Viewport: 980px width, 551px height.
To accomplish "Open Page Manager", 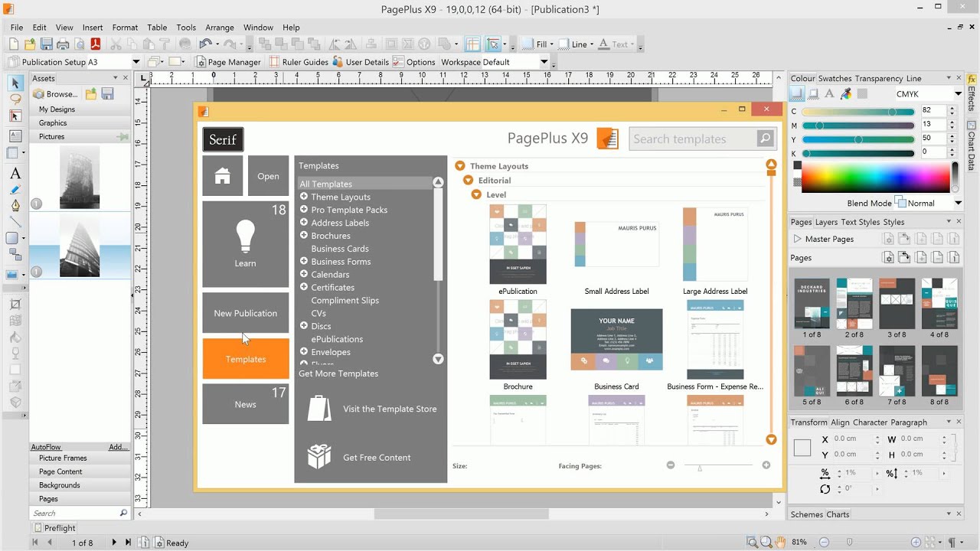I will [x=227, y=62].
